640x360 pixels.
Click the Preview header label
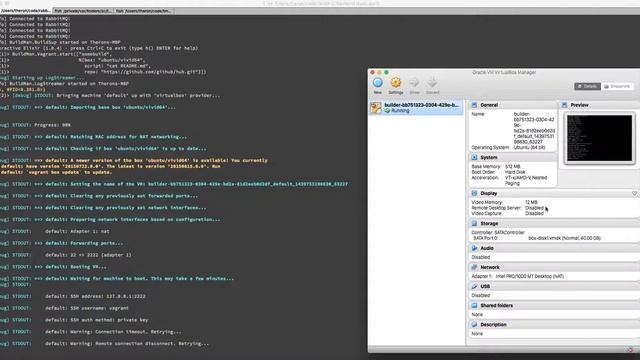click(580, 105)
